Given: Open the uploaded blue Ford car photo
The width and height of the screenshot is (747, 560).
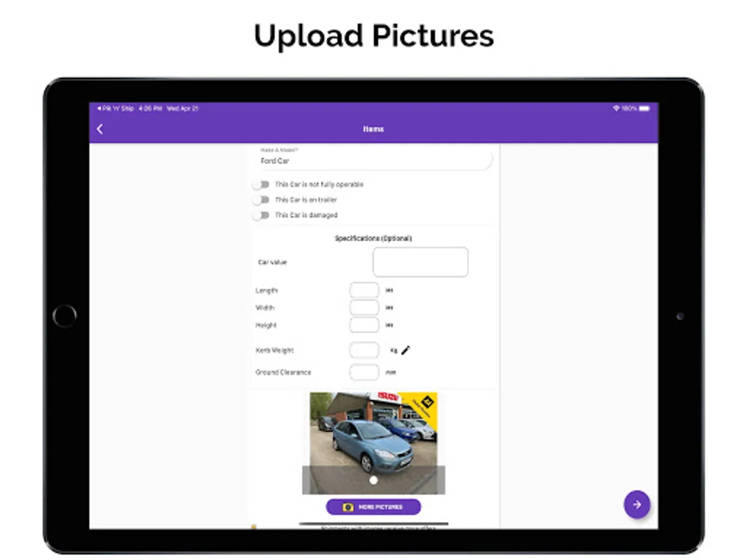Looking at the screenshot, I should tap(374, 443).
